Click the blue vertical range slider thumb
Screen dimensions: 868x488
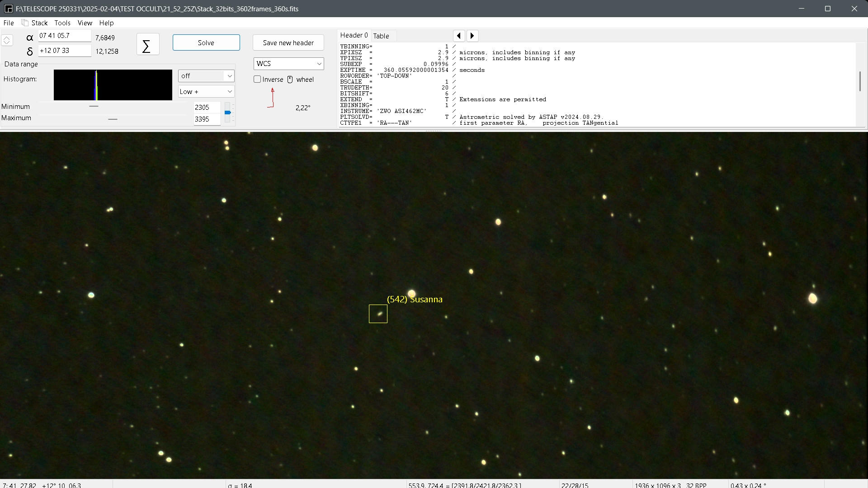[228, 113]
